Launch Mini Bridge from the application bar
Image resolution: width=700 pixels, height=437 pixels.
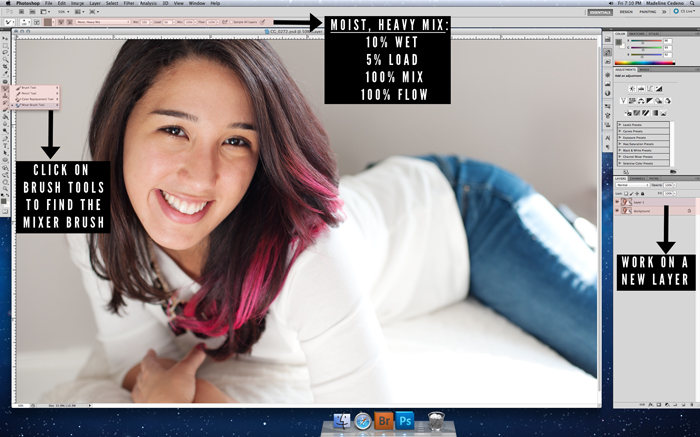click(33, 12)
